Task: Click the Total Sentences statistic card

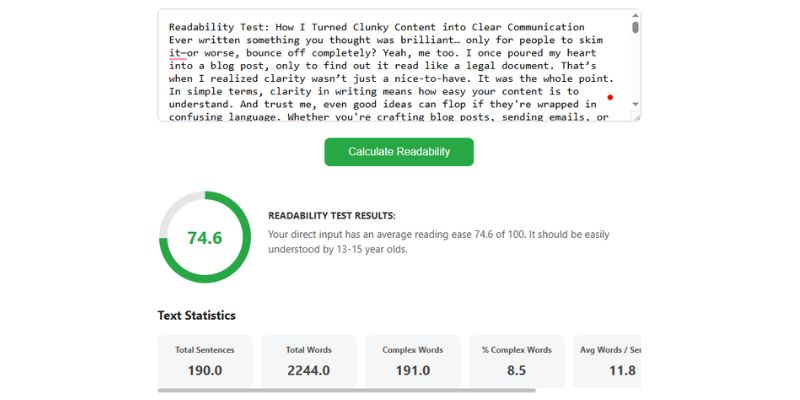Action: 205,362
